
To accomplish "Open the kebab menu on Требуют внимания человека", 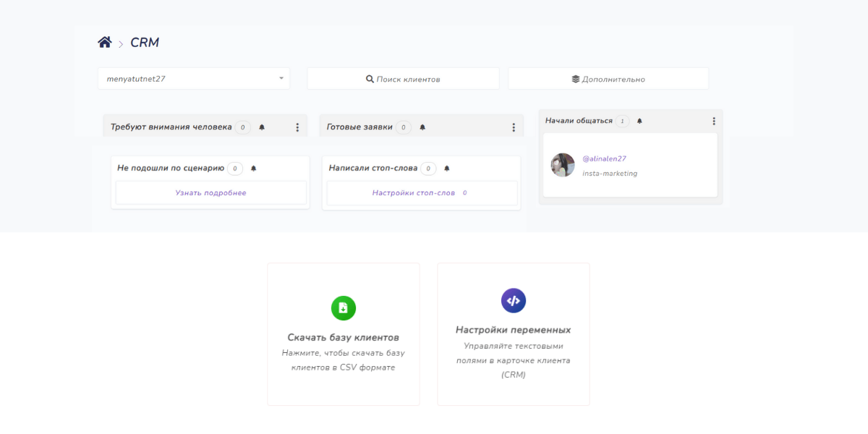I will [x=297, y=126].
